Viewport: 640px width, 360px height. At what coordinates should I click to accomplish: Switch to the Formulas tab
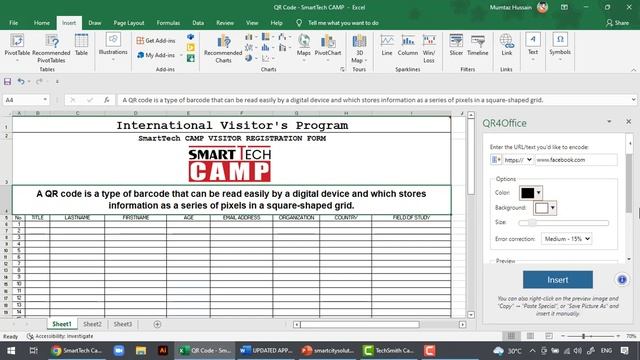[168, 23]
